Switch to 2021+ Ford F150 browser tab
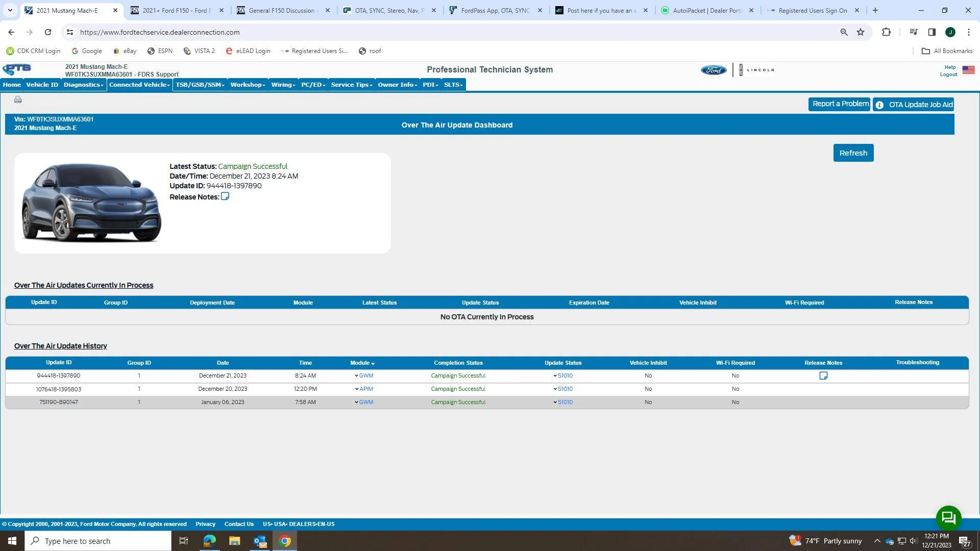The image size is (980, 551). pos(177,10)
